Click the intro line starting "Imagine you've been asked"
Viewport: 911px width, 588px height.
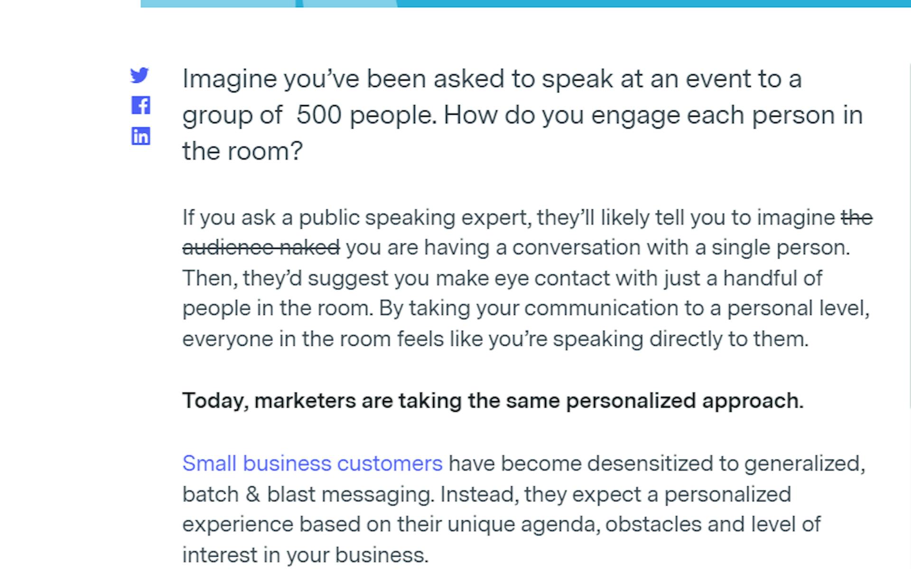[492, 79]
